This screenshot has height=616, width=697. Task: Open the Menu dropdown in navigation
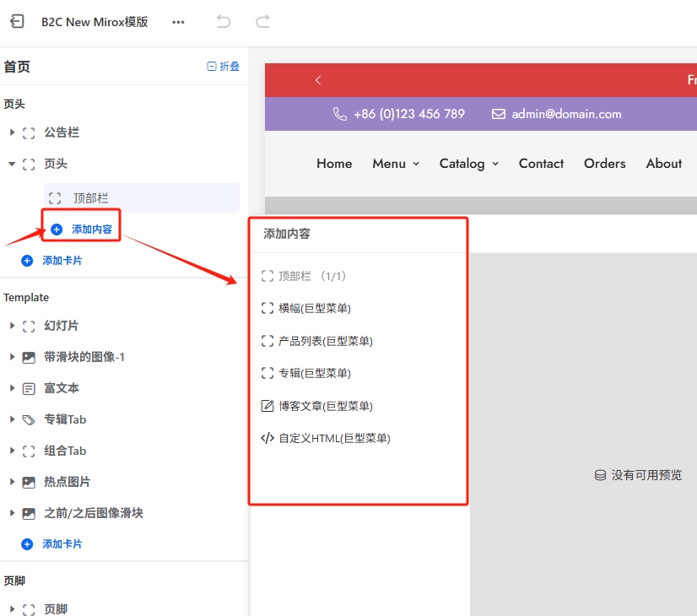point(396,164)
